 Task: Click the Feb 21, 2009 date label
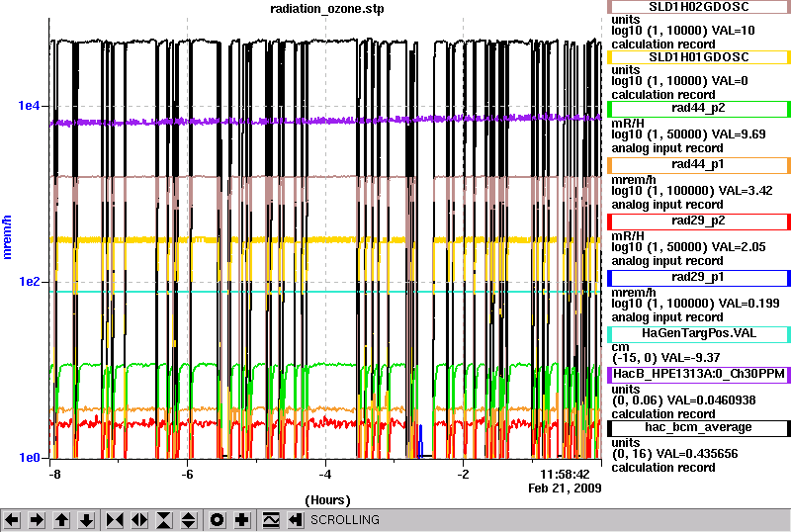[x=565, y=488]
